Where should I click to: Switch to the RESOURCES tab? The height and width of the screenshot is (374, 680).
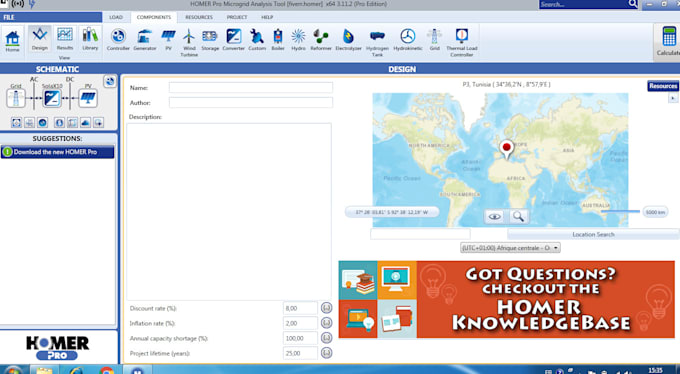199,17
